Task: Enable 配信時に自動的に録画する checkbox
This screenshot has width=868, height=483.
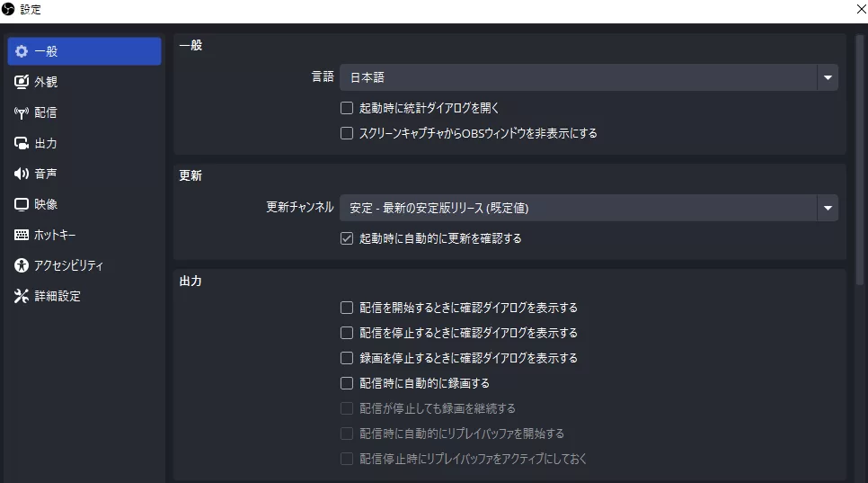Action: pos(347,383)
